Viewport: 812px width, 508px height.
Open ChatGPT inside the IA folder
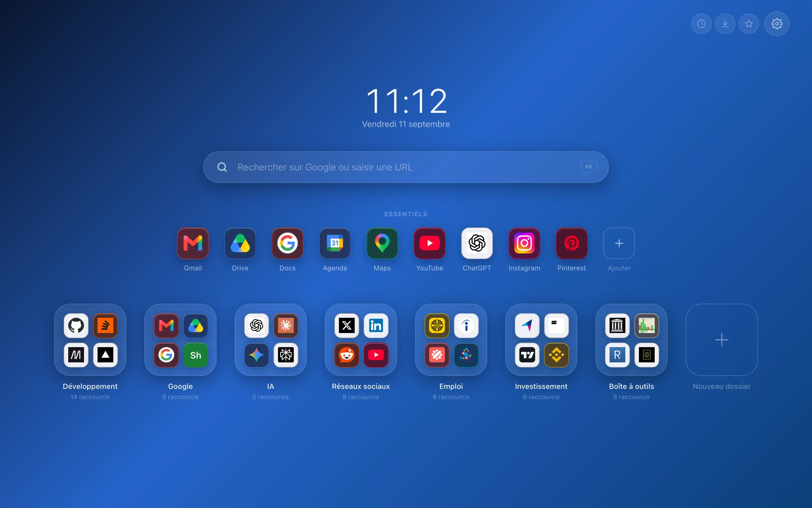pos(257,326)
